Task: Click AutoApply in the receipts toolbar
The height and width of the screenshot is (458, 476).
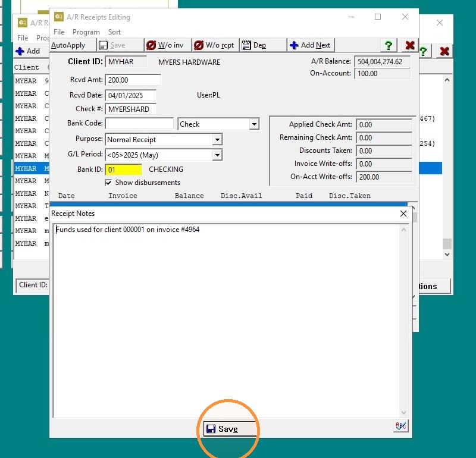Action: click(x=72, y=45)
